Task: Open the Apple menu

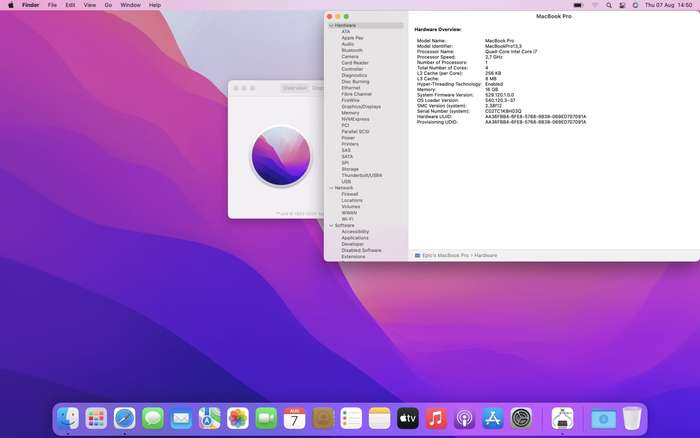Action: (10, 5)
